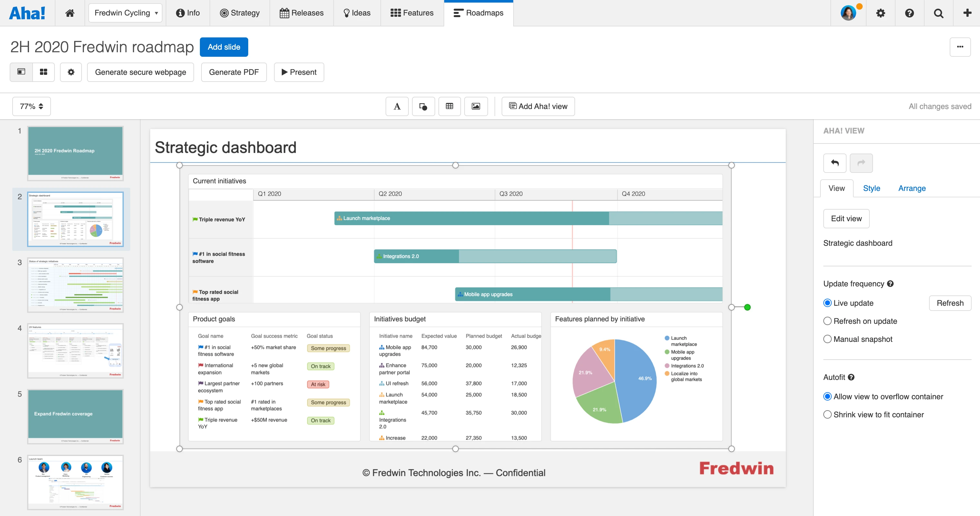Screen dimensions: 980x516
Task: Open the Fredwin Cycling workspace dropdown
Action: pyautogui.click(x=125, y=13)
